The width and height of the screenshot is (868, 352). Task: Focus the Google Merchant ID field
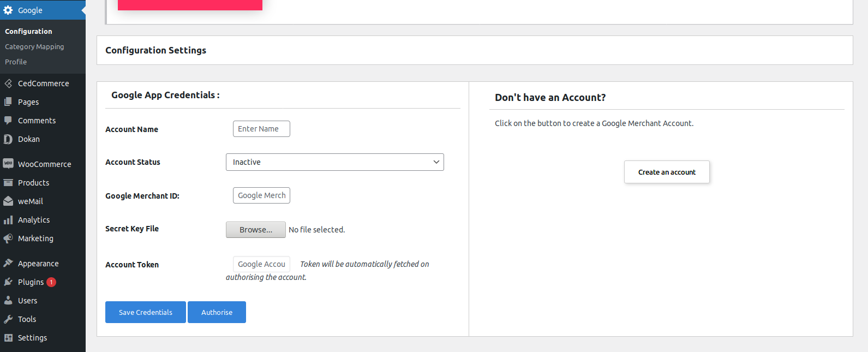[x=261, y=195]
